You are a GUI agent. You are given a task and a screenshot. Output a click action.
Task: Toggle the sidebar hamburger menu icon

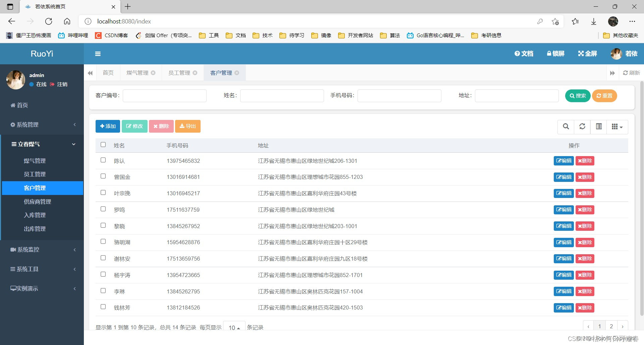(98, 54)
